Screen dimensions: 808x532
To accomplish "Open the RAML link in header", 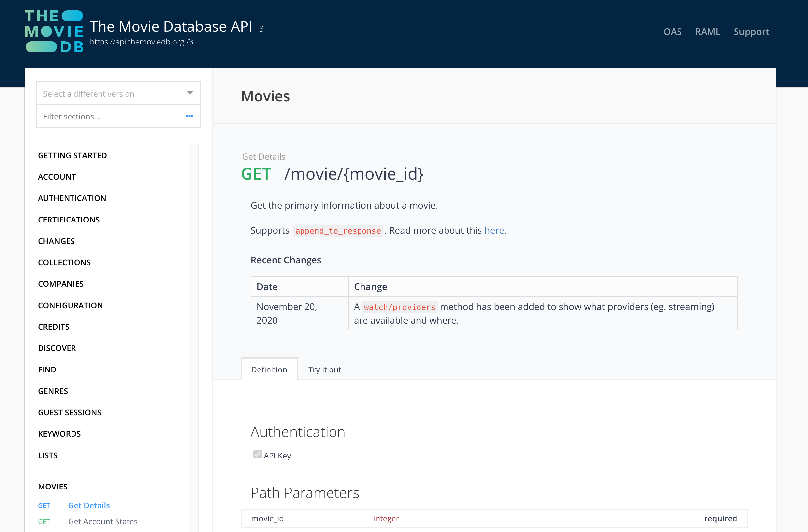I will click(x=707, y=32).
